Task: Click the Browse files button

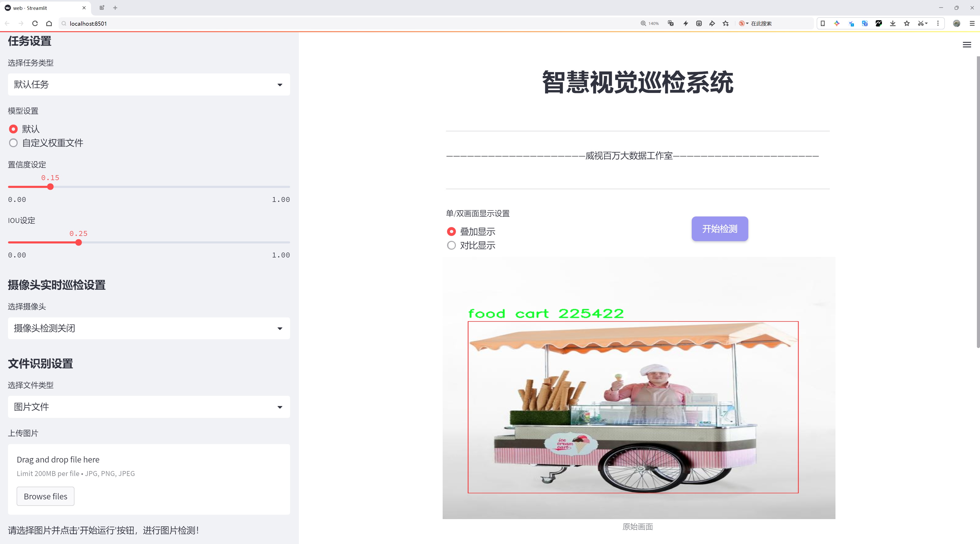Action: point(45,497)
